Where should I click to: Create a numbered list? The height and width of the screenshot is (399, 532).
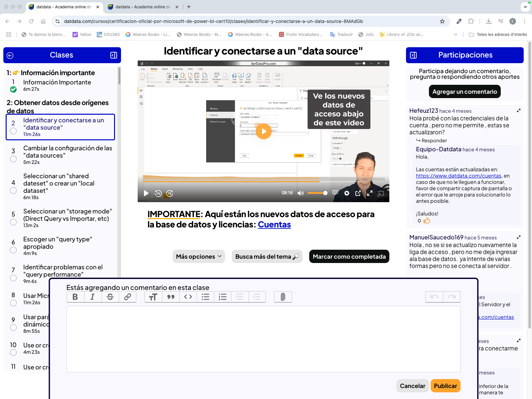(222, 297)
